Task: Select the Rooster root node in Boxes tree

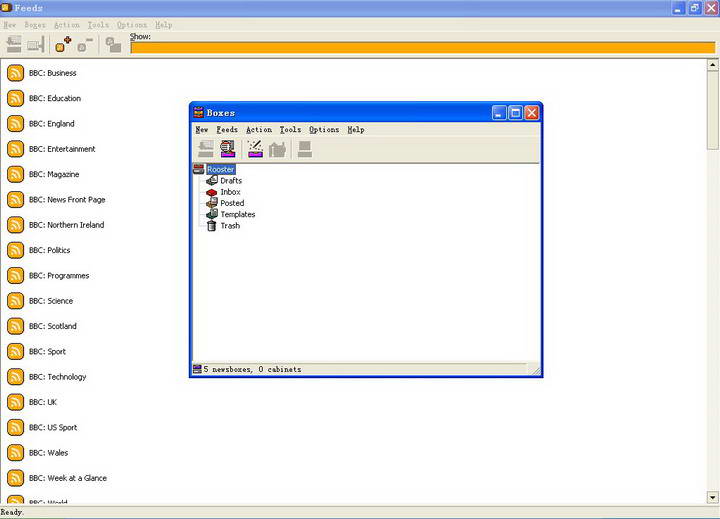Action: 220,169
